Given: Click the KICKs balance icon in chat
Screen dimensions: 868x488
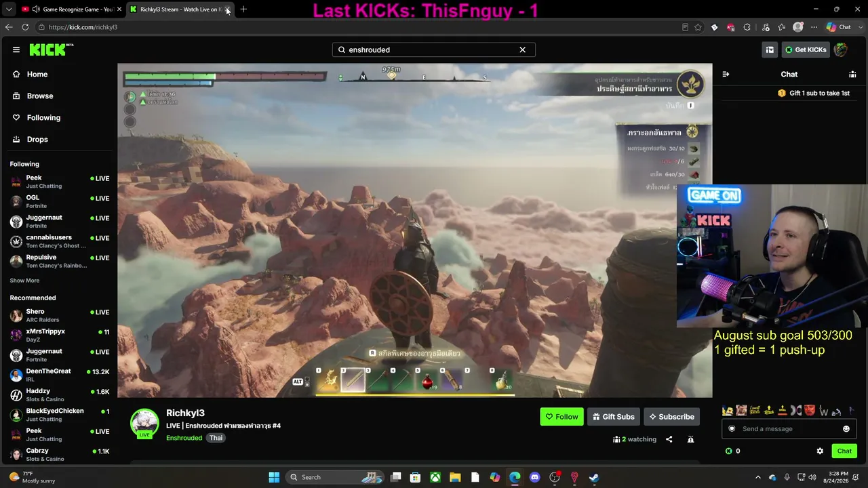Looking at the screenshot, I should (729, 451).
